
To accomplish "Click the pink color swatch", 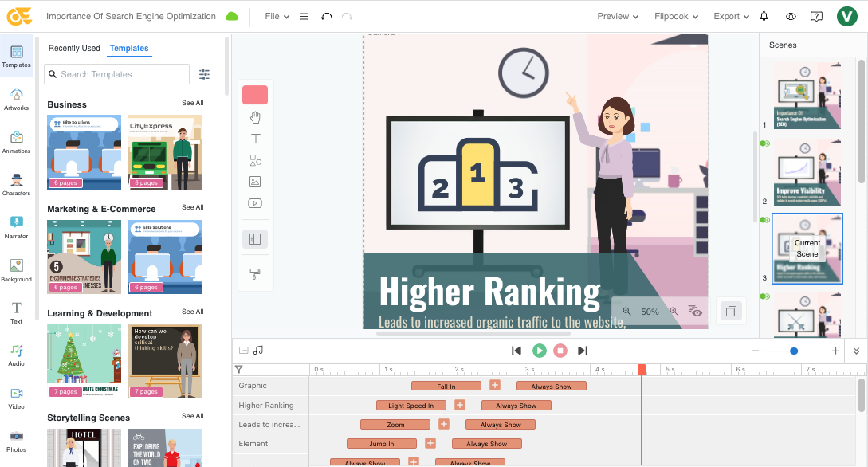I will tap(255, 95).
